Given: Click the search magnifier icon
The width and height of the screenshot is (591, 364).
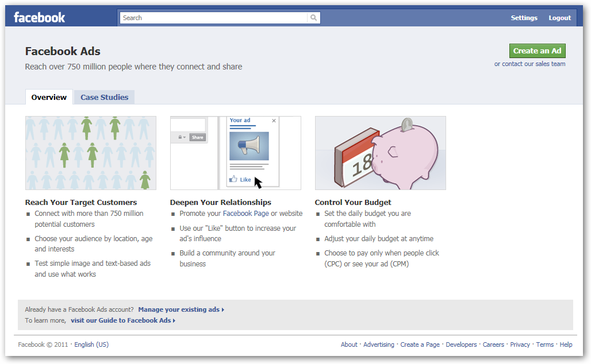Looking at the screenshot, I should (313, 18).
